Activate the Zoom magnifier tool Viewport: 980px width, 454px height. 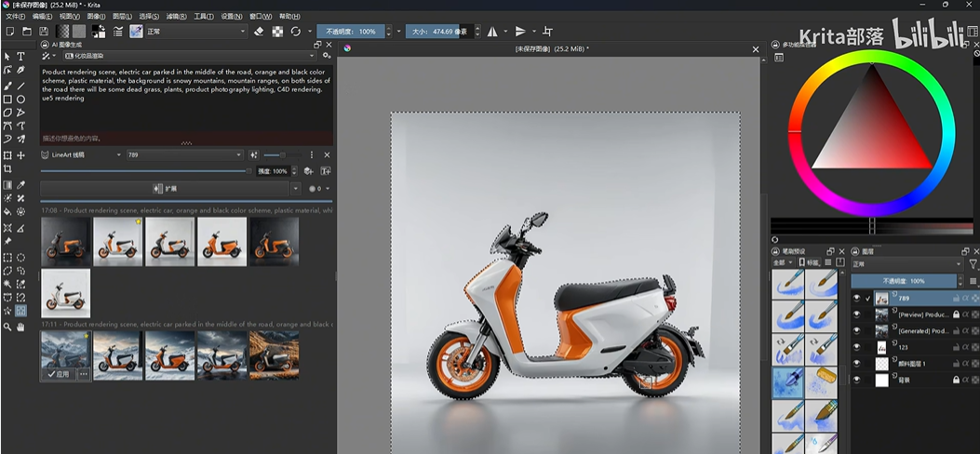pos(7,327)
